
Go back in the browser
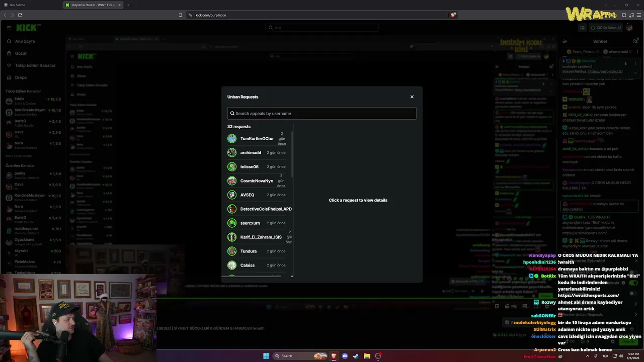pyautogui.click(x=6, y=15)
